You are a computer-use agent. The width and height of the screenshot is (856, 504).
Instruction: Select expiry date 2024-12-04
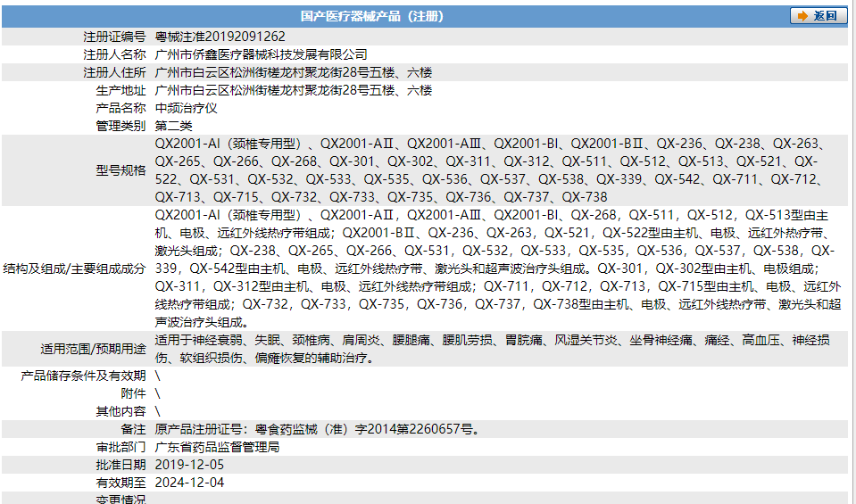tap(189, 483)
